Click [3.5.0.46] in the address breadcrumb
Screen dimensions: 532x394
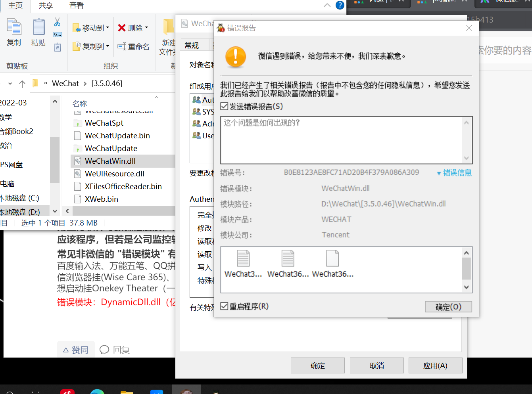click(107, 83)
